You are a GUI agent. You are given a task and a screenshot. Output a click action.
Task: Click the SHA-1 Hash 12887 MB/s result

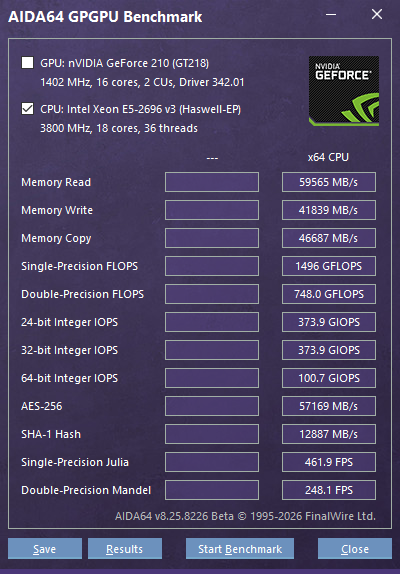click(x=329, y=434)
